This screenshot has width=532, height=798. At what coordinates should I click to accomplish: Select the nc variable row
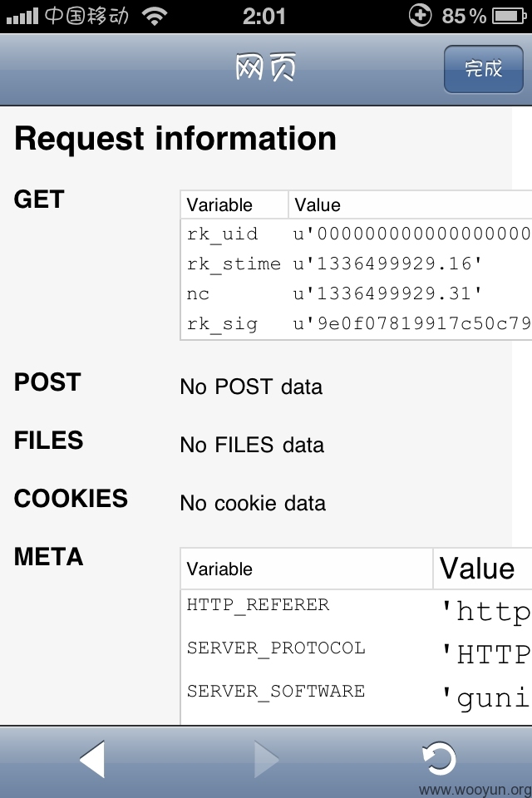(356, 293)
